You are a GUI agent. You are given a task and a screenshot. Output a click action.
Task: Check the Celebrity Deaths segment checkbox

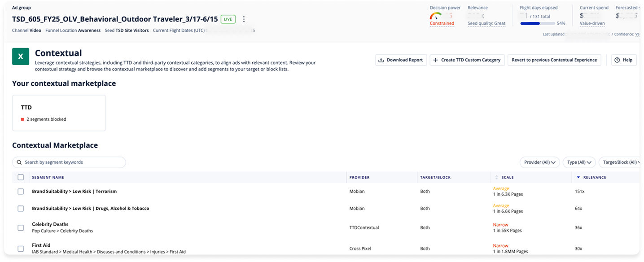tap(20, 227)
